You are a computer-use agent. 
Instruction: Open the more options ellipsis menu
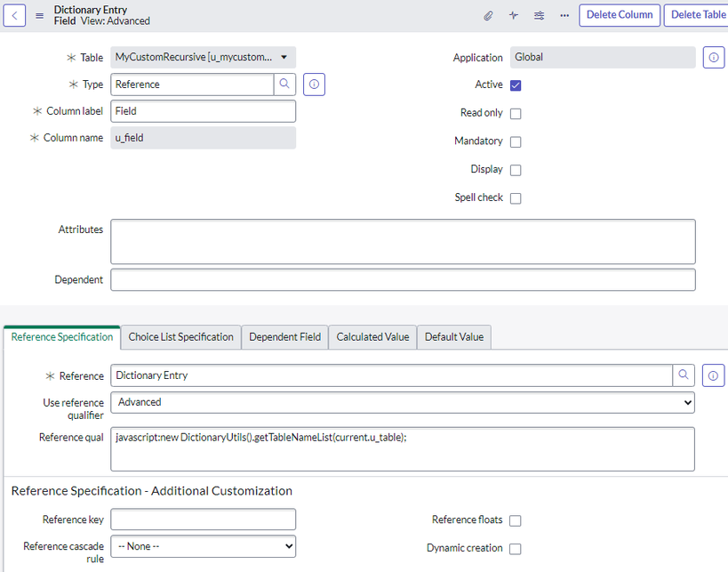[x=564, y=16]
